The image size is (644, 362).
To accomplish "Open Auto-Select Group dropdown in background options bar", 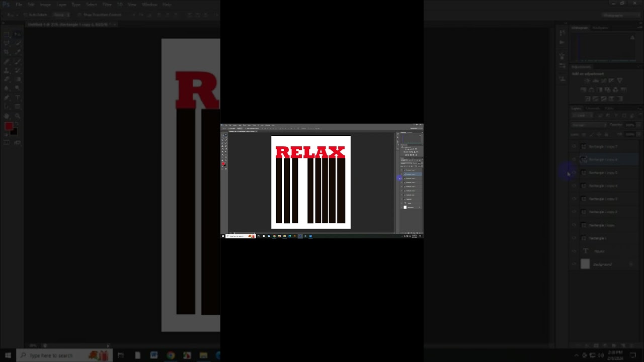I will click(x=62, y=15).
